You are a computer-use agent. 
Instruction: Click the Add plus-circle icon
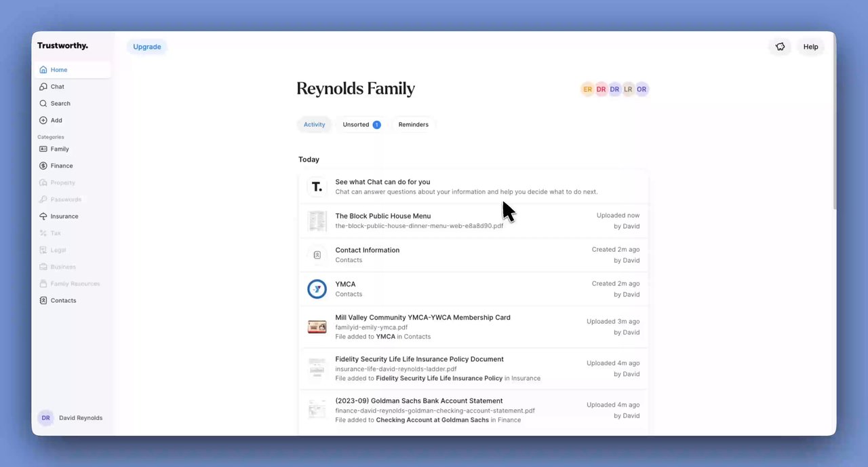click(x=43, y=121)
